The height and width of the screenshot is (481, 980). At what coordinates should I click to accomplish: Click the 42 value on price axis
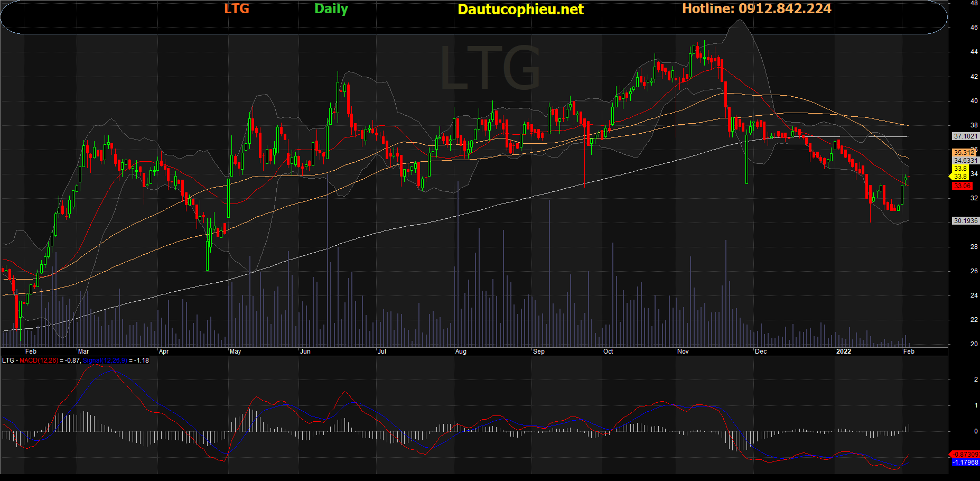pyautogui.click(x=974, y=77)
